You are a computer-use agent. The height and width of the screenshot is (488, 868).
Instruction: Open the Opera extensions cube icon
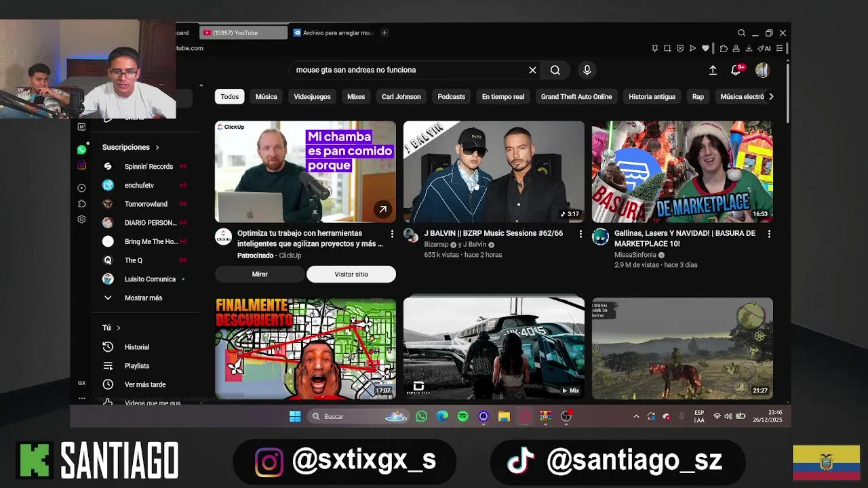pyautogui.click(x=724, y=48)
